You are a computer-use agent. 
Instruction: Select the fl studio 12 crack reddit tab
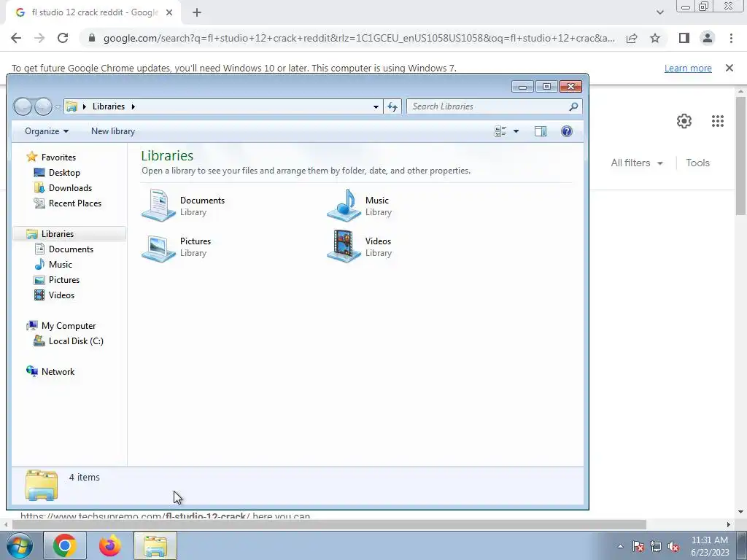click(x=93, y=13)
